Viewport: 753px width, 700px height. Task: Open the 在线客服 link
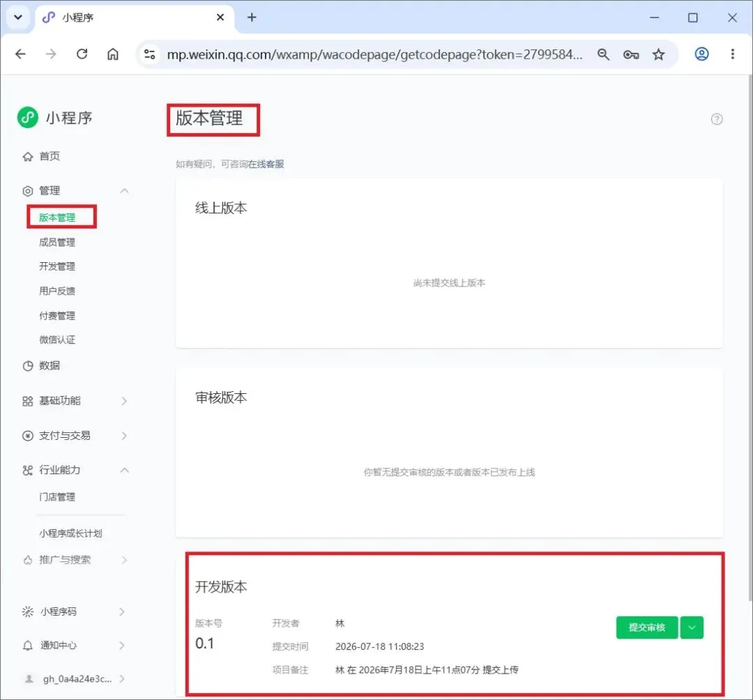point(266,165)
